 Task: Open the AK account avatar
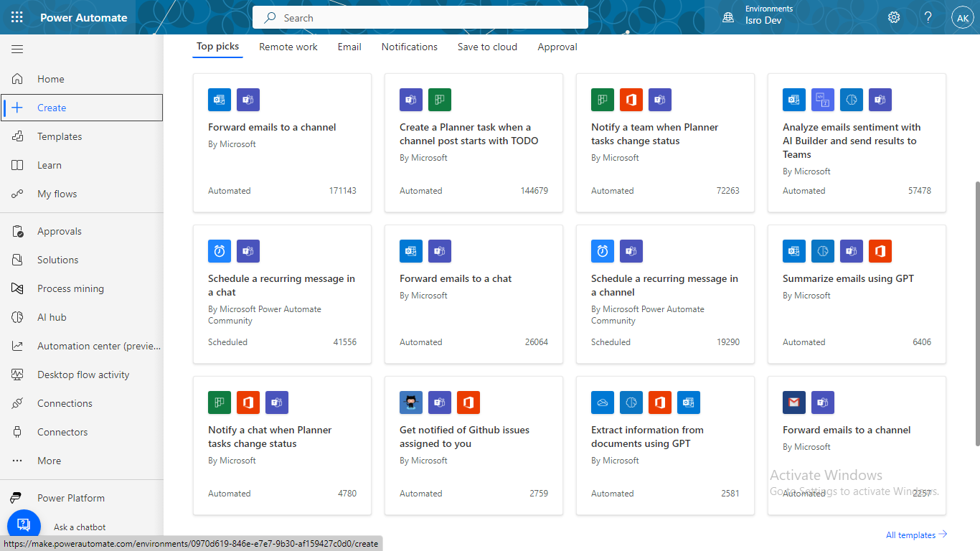point(962,17)
